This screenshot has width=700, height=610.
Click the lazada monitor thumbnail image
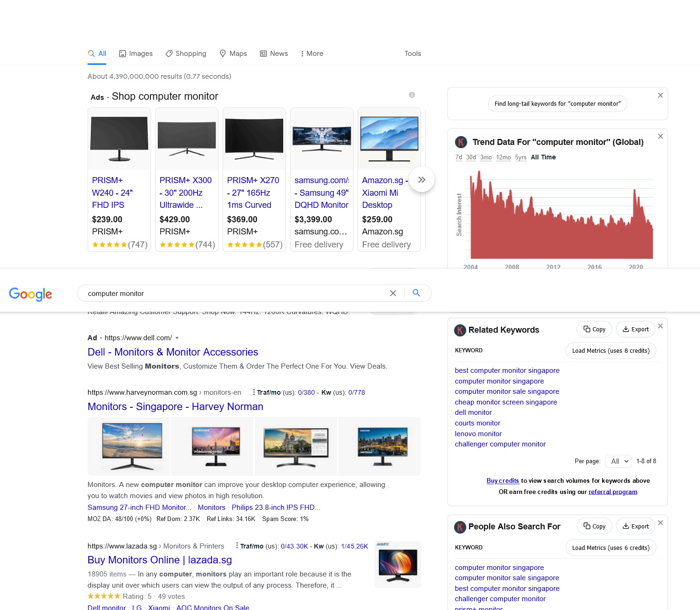click(x=398, y=564)
